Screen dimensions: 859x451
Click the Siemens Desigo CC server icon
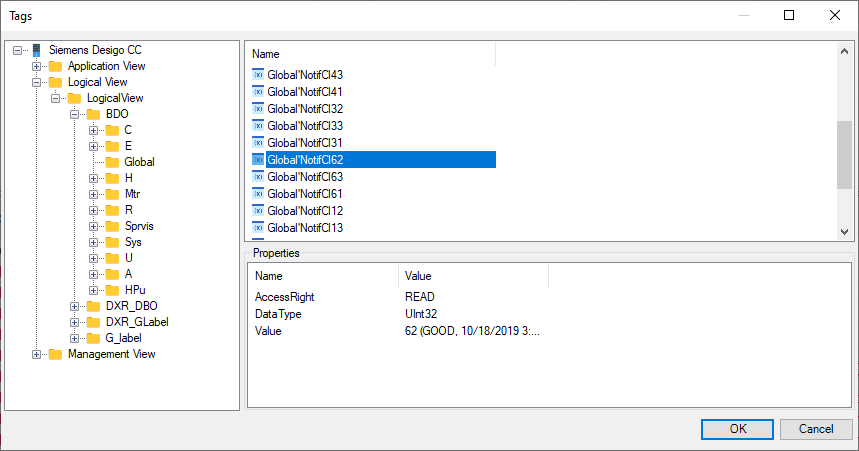(x=37, y=50)
